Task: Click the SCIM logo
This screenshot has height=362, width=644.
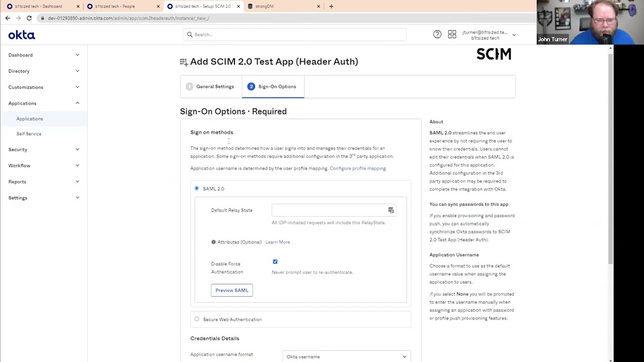Action: 494,54
